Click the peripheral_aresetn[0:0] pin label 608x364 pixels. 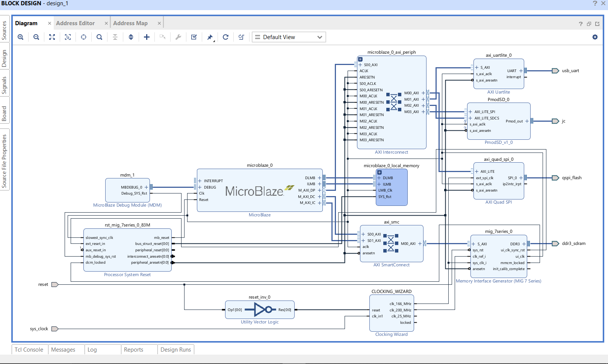tap(150, 263)
